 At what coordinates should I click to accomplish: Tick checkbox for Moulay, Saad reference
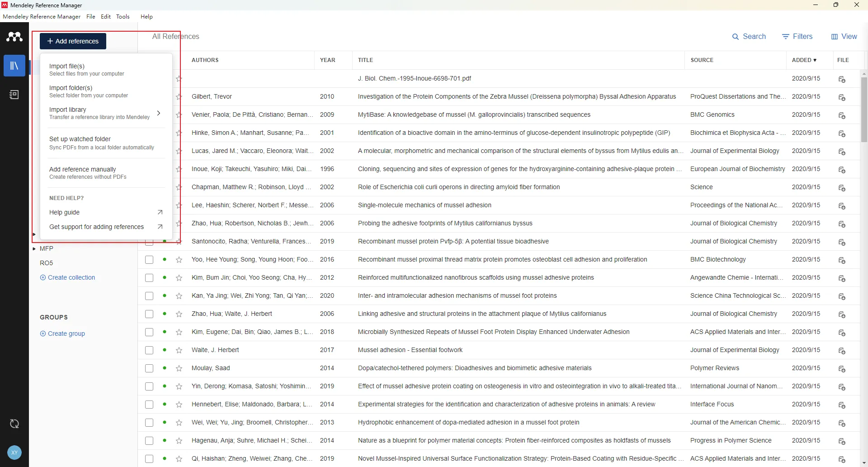click(149, 368)
